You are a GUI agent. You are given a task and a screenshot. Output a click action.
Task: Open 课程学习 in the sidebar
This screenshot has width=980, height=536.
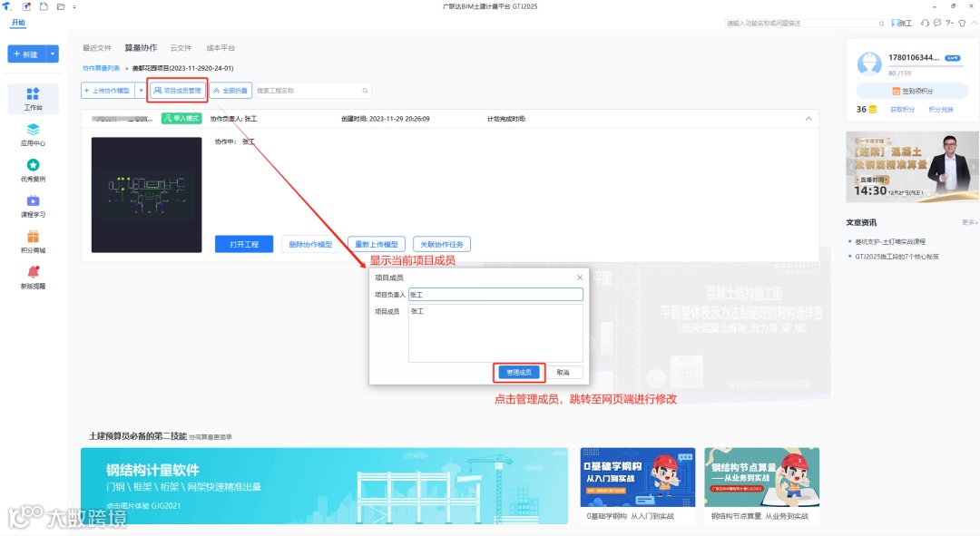[34, 206]
